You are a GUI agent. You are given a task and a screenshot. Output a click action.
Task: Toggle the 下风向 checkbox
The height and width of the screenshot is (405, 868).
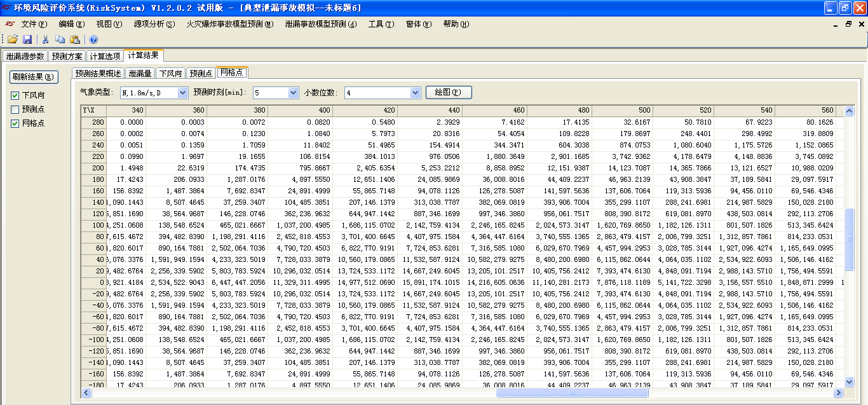tap(15, 95)
